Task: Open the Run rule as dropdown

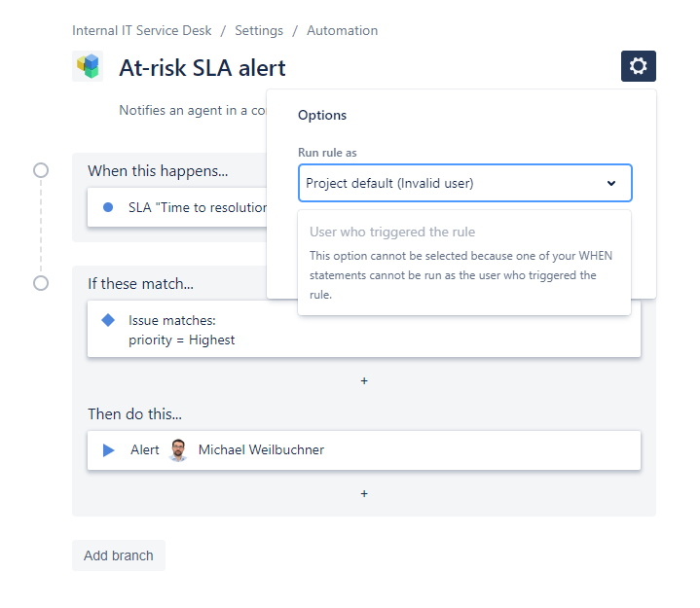Action: pos(464,183)
